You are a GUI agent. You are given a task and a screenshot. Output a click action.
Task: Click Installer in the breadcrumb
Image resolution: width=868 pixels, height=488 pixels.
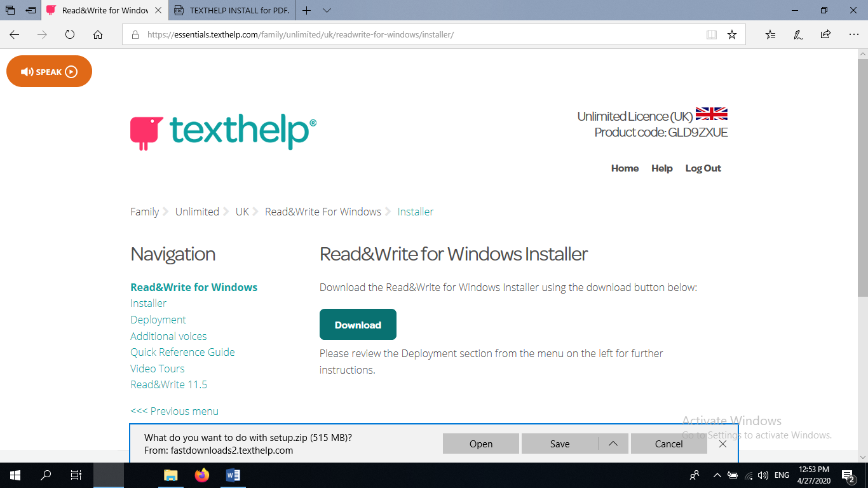(416, 212)
